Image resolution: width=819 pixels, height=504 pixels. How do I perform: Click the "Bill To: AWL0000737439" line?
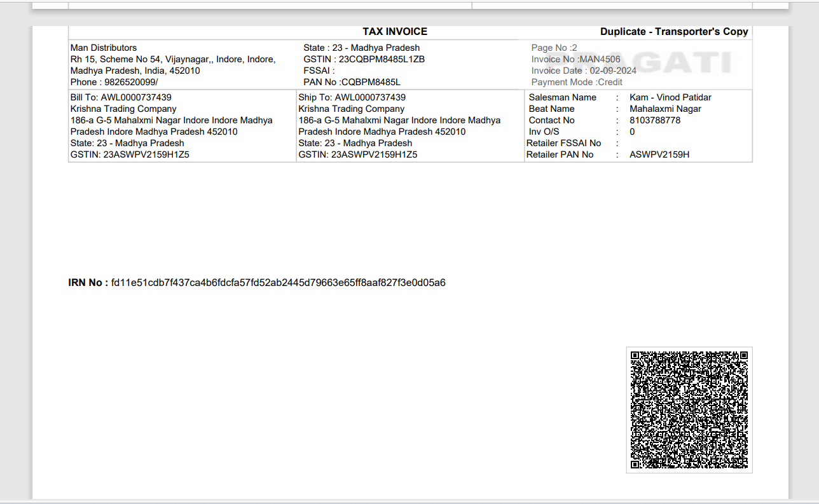pyautogui.click(x=121, y=97)
